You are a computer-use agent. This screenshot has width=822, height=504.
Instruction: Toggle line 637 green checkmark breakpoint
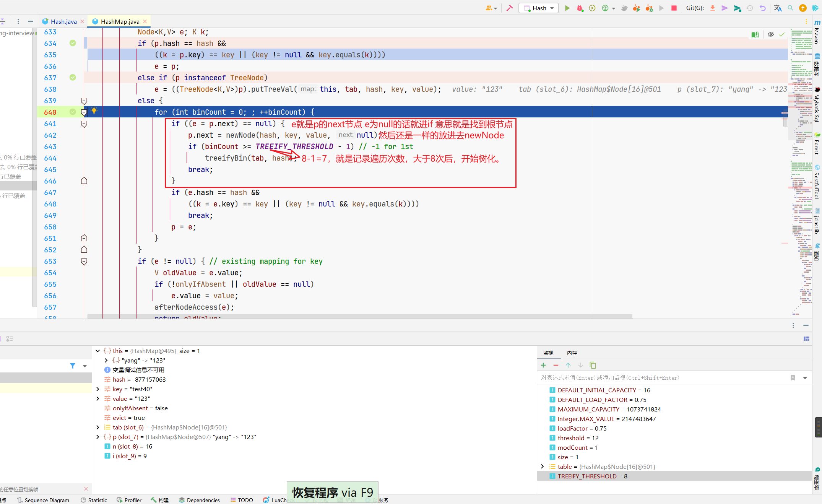click(73, 78)
